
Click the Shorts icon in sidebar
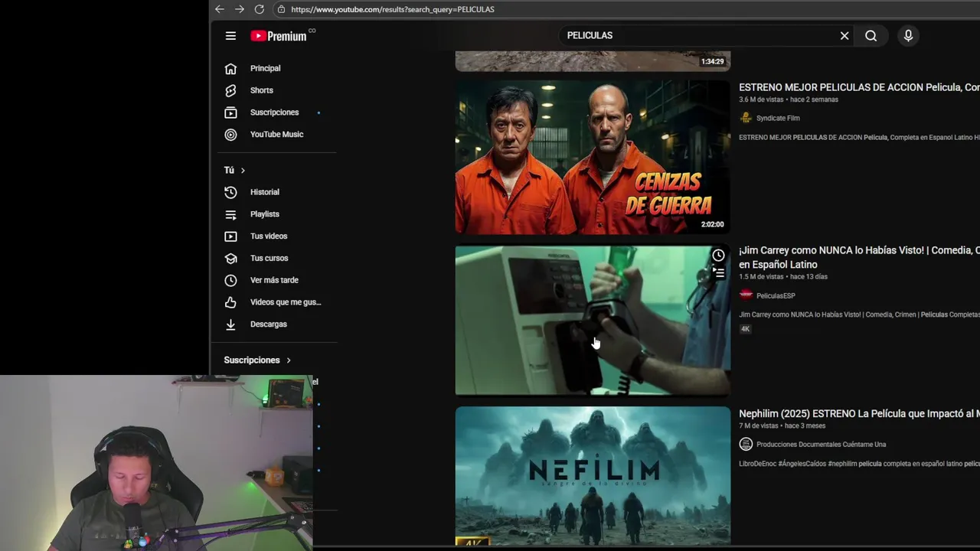tap(230, 90)
